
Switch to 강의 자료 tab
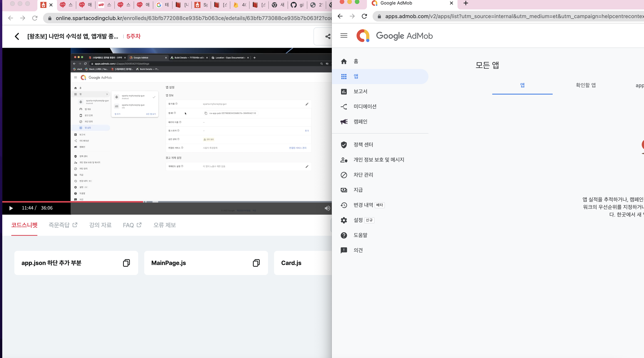click(100, 225)
